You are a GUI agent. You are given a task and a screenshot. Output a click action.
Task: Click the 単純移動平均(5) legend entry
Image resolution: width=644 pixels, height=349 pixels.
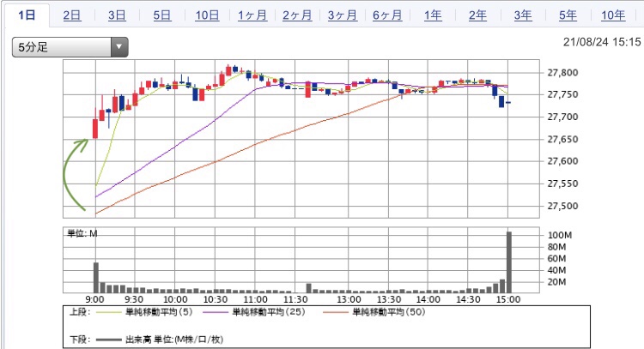click(159, 312)
